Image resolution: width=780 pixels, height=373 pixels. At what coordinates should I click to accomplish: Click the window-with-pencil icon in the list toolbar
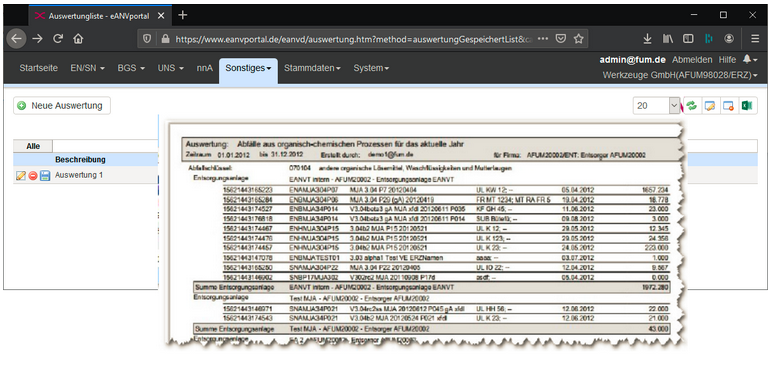click(710, 105)
